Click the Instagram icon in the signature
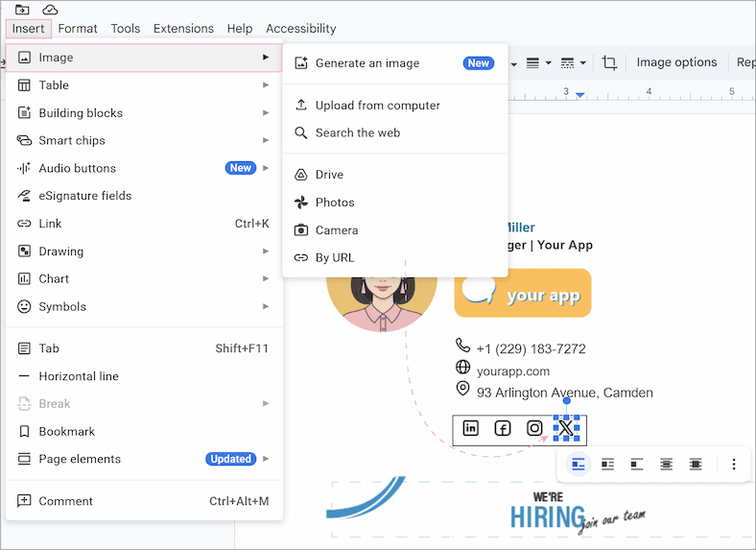This screenshot has height=550, width=756. [x=534, y=428]
